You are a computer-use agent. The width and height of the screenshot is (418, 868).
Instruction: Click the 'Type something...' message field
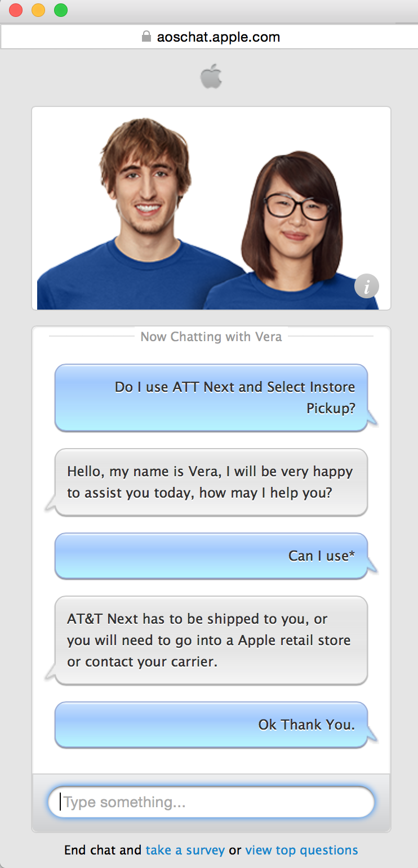pyautogui.click(x=211, y=802)
